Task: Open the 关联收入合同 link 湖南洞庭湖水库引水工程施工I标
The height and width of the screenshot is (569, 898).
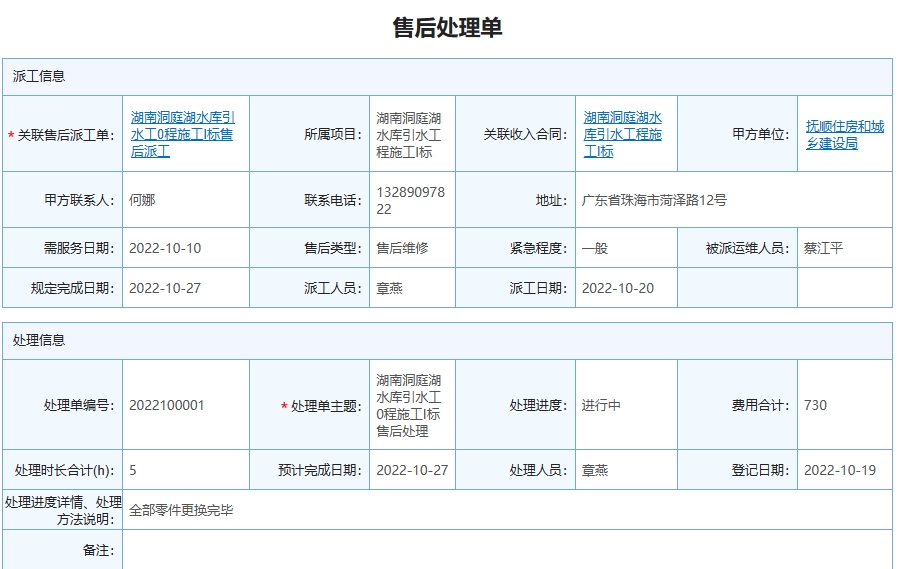Action: pos(623,135)
